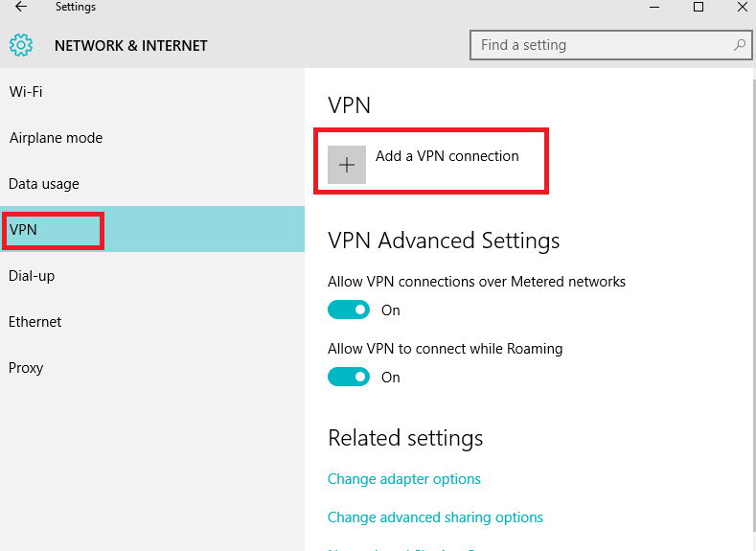This screenshot has width=756, height=551.
Task: Toggle VPN while Roaming switch
Action: [349, 377]
